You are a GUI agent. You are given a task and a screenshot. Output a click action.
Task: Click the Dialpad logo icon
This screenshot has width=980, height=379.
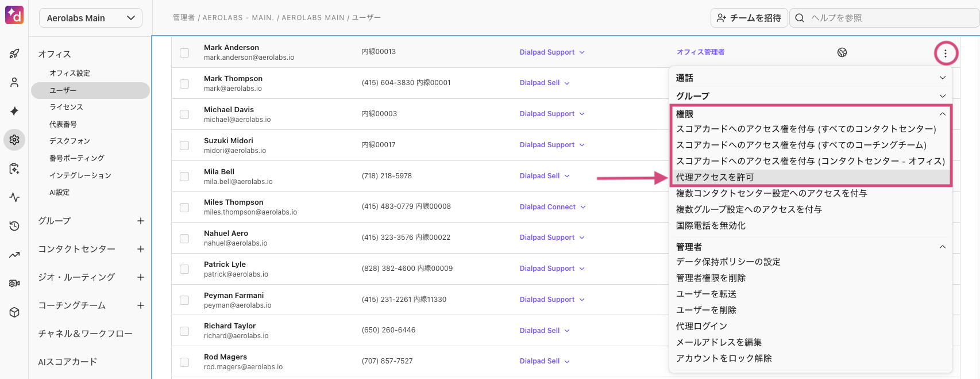tap(14, 15)
